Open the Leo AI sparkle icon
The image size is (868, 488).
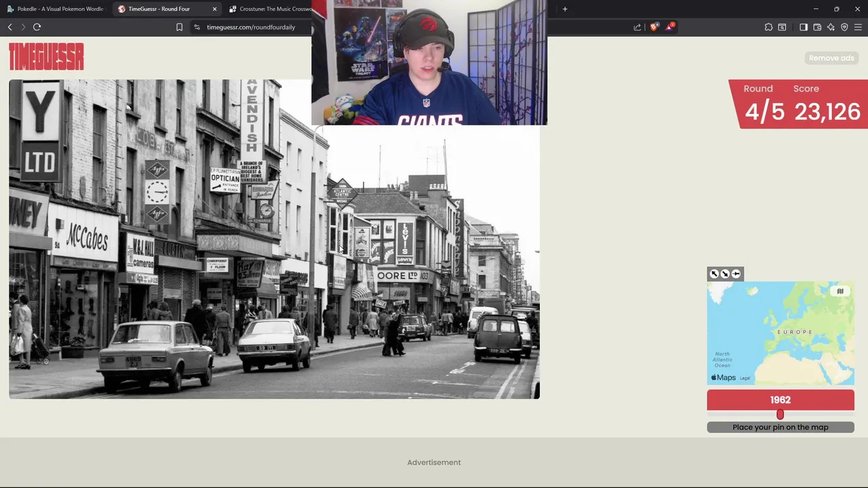coord(831,27)
